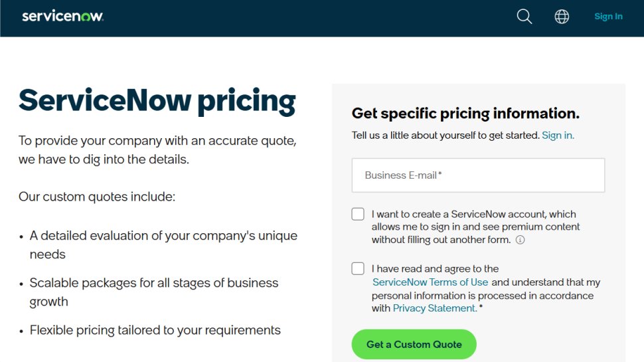Viewport: 644px width, 362px height.
Task: Follow the "Sign in." link in the form
Action: pos(558,136)
